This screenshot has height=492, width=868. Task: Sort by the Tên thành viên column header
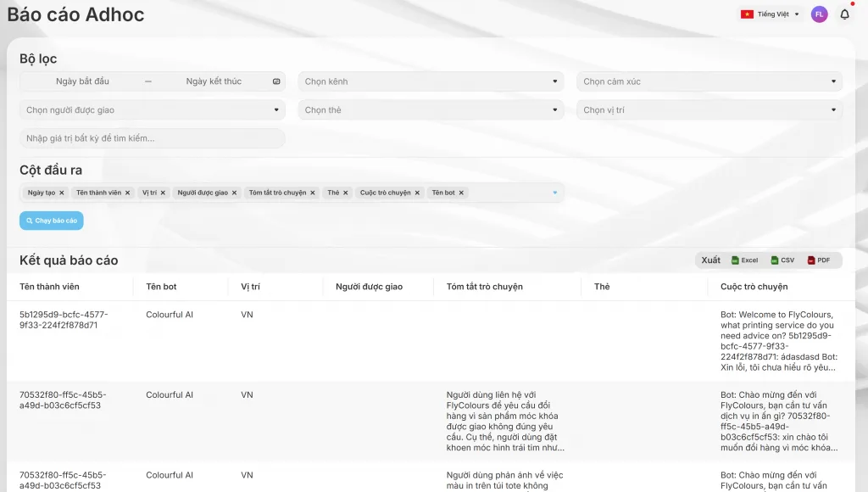pos(49,287)
